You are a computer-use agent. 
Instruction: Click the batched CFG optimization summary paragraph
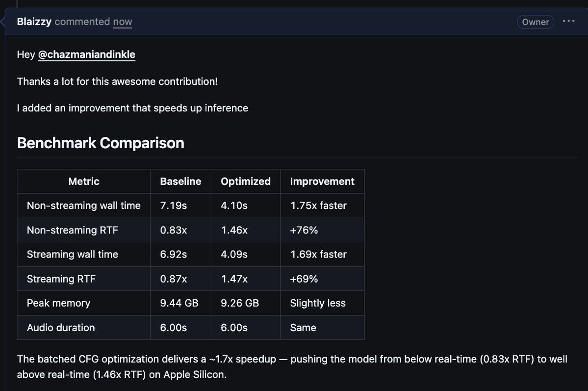tap(292, 366)
